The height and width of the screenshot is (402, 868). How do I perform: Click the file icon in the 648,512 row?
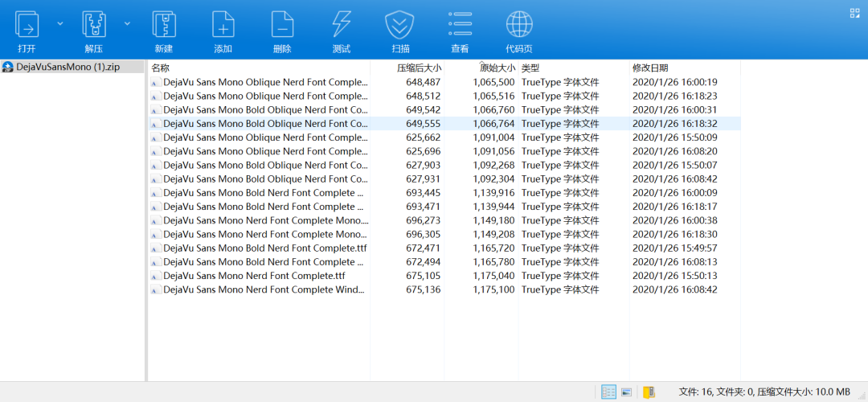(x=156, y=96)
